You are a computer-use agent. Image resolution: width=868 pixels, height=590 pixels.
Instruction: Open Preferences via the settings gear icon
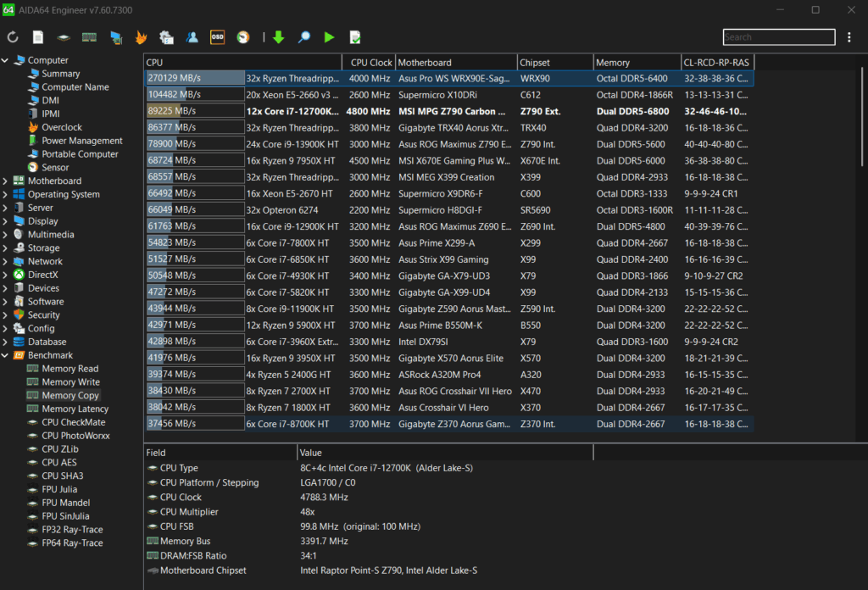[x=166, y=37]
